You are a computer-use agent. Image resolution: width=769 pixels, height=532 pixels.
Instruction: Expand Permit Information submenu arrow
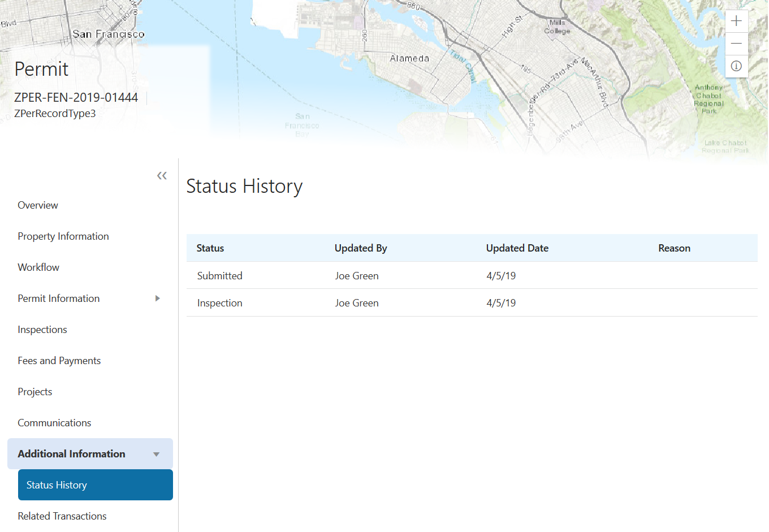click(158, 299)
